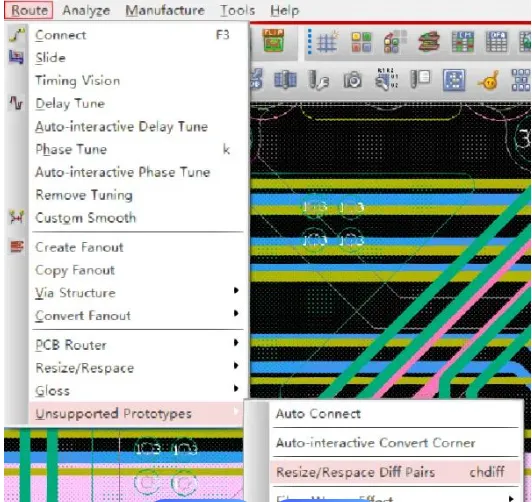Screen dimensions: 532x502
Task: Expand the Via Structure submenu
Action: (x=136, y=293)
